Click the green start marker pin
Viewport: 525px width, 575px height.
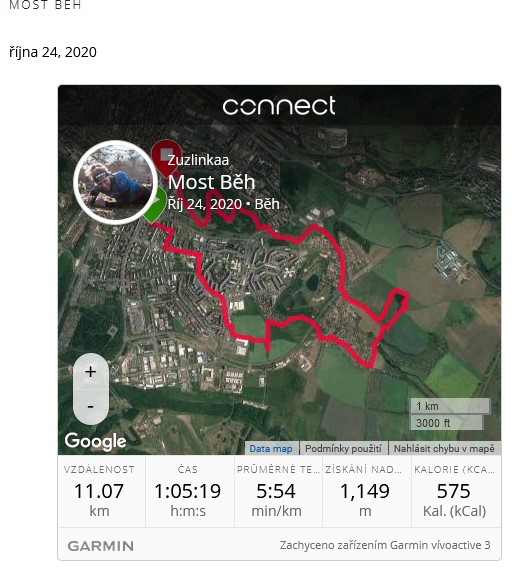[x=157, y=205]
